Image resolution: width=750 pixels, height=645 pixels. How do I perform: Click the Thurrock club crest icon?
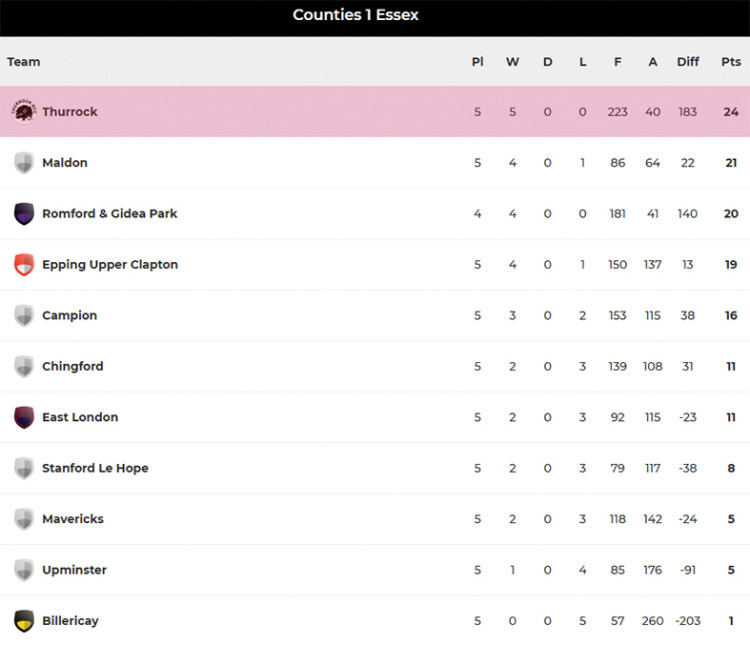24,112
